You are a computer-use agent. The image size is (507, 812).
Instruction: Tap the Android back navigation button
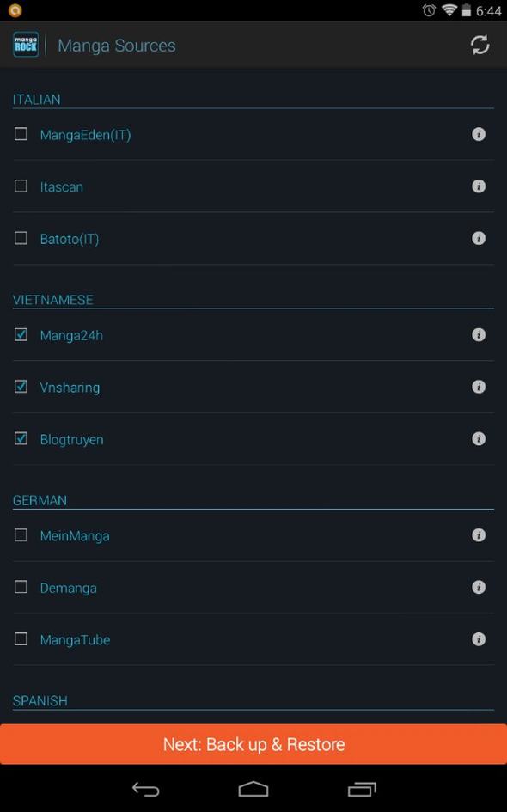145,789
